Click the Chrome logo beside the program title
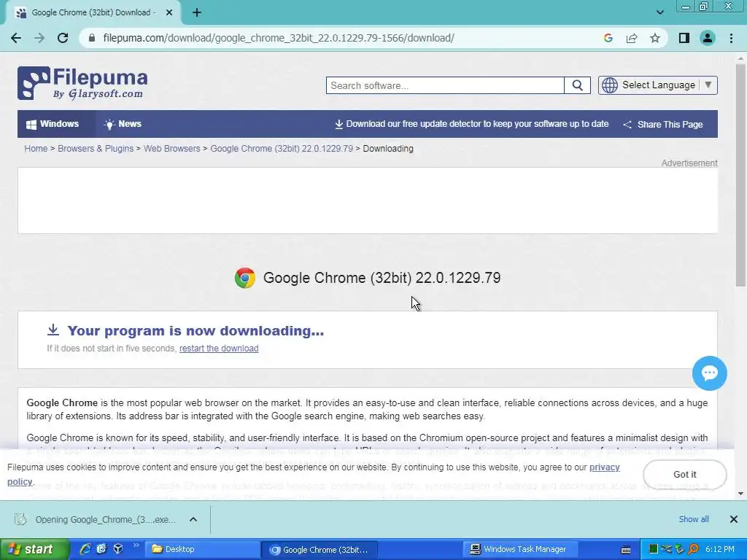The width and height of the screenshot is (747, 560). click(x=245, y=278)
